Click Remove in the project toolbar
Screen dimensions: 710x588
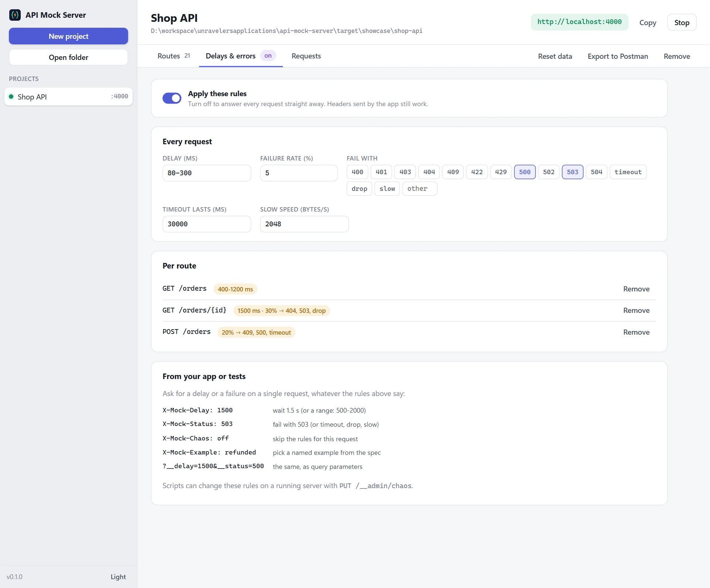(677, 56)
